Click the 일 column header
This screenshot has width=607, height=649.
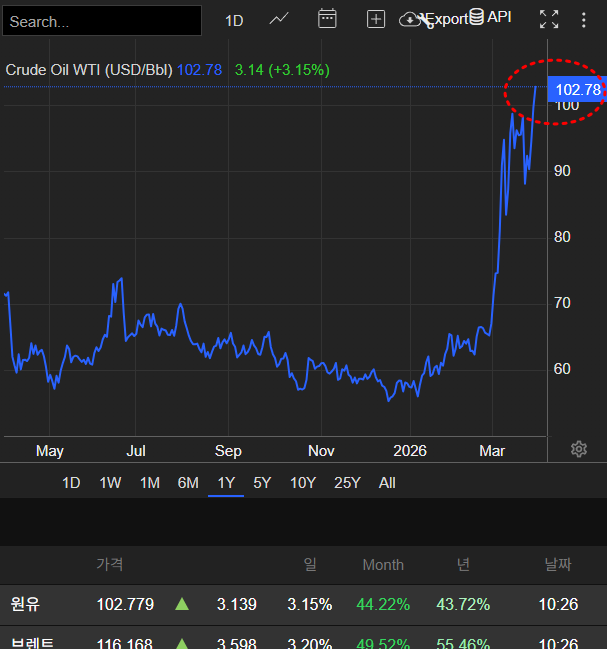tap(310, 564)
